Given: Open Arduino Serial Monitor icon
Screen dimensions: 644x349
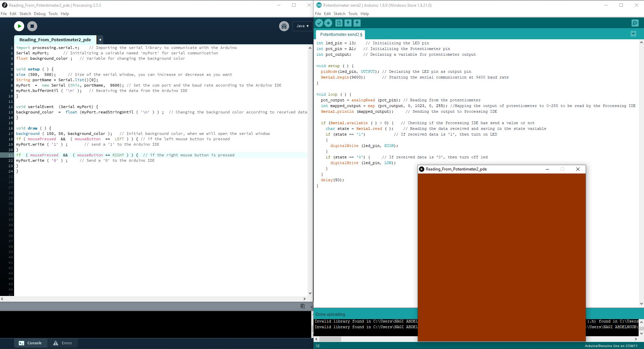Looking at the screenshot, I should click(635, 23).
